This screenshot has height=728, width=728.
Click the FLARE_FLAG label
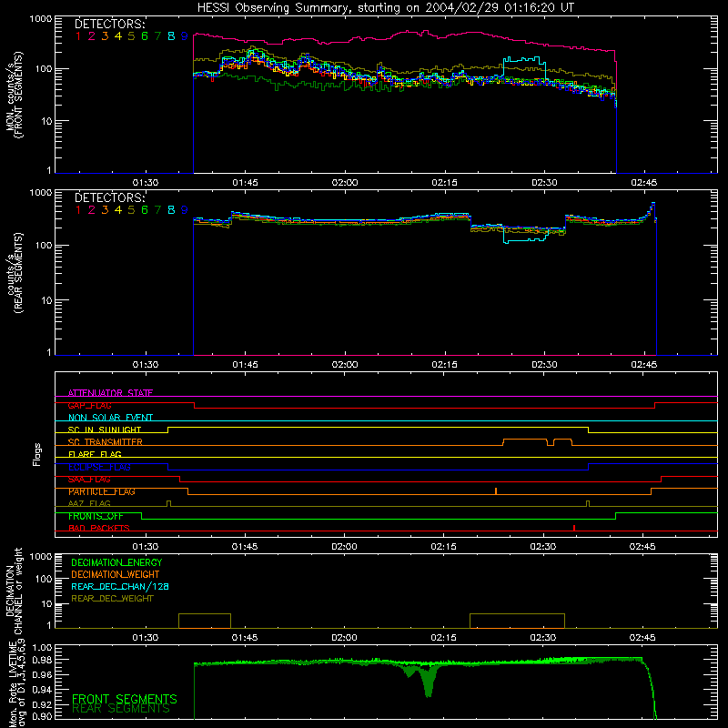click(95, 454)
